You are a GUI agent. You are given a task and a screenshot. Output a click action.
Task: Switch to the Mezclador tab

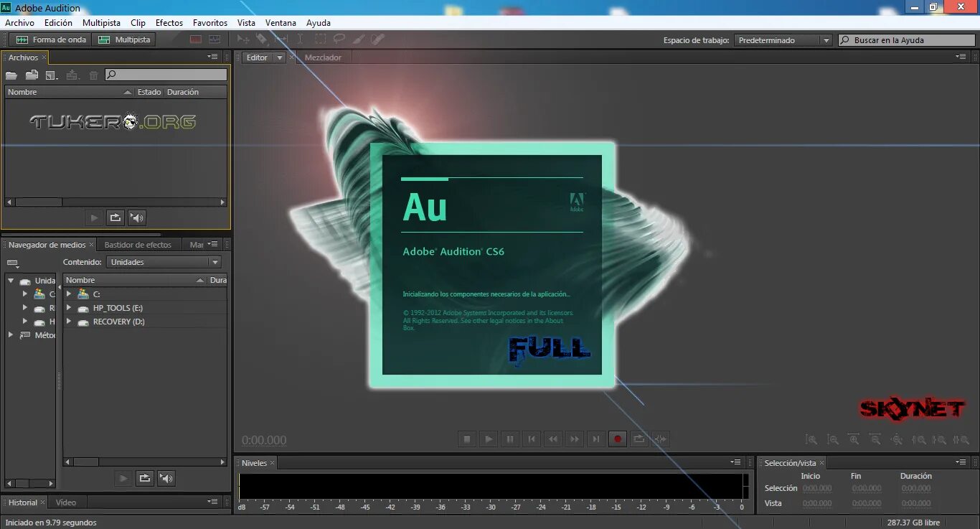coord(323,57)
